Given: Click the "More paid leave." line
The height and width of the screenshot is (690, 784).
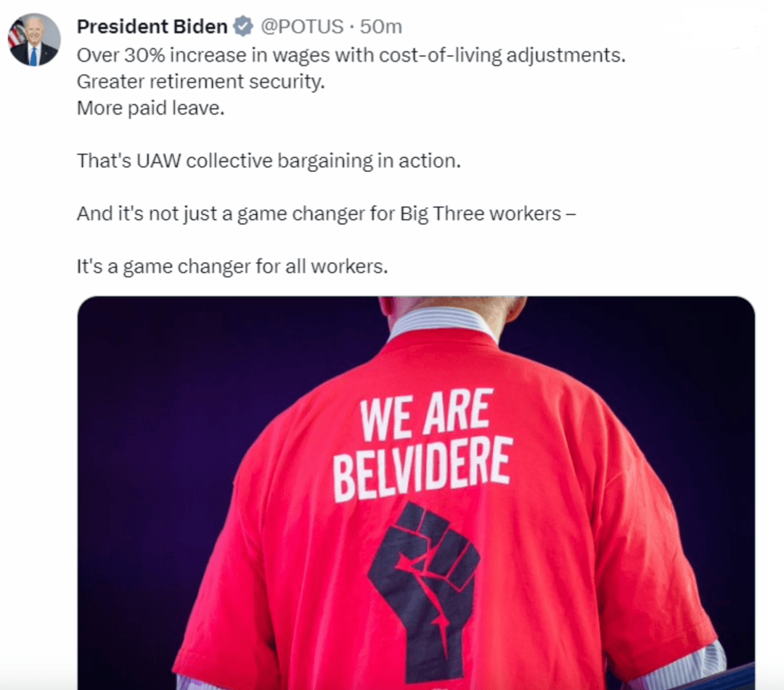Looking at the screenshot, I should (x=150, y=108).
